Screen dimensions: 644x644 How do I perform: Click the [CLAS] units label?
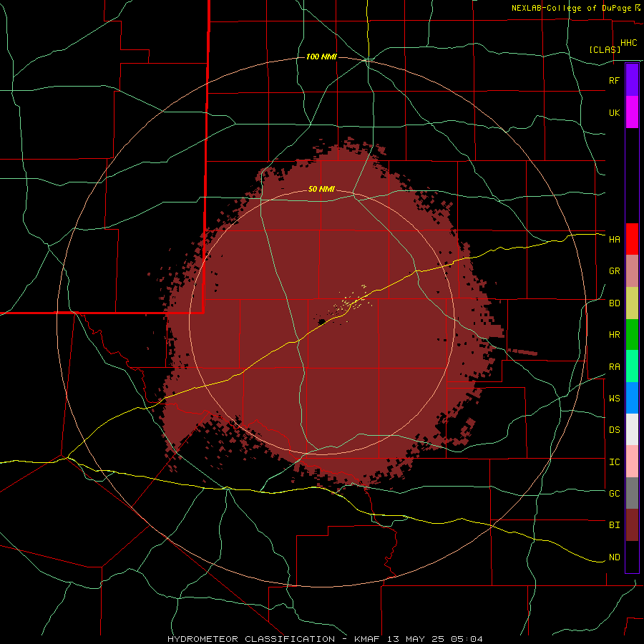pyautogui.click(x=605, y=49)
